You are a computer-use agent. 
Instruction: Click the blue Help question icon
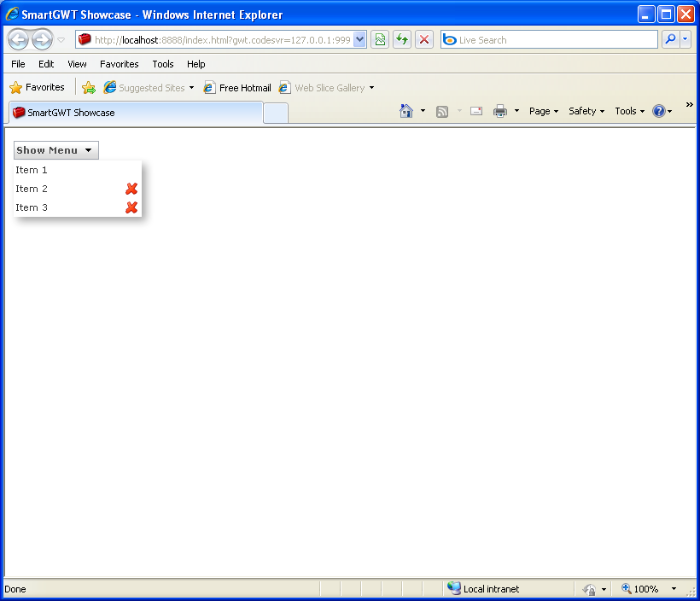pyautogui.click(x=659, y=111)
